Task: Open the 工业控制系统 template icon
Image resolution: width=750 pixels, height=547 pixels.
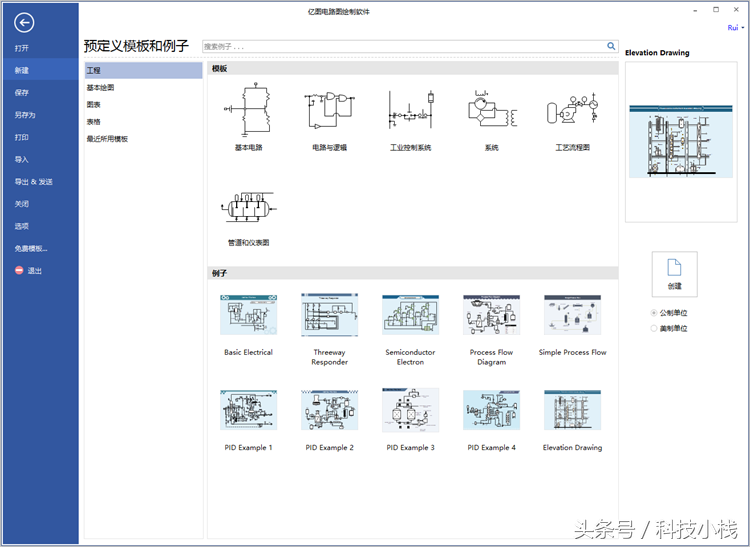Action: [x=410, y=110]
